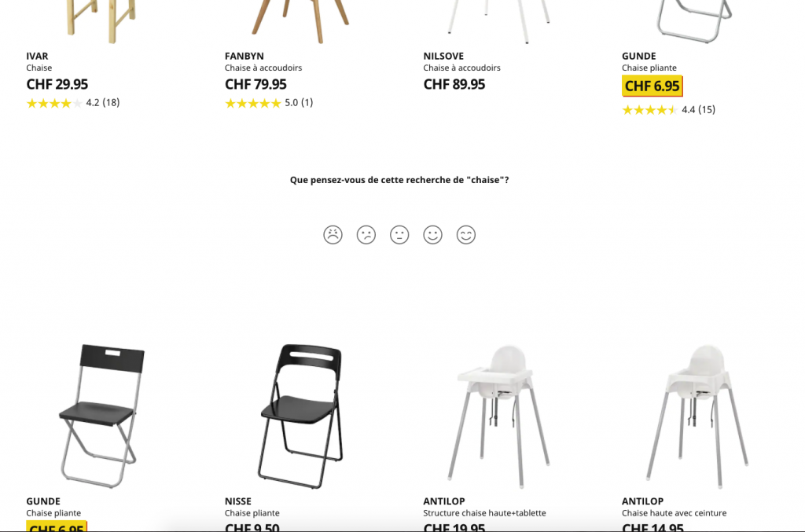Click the FANBYN 5.0 star rating
This screenshot has width=805, height=532.
coord(269,103)
